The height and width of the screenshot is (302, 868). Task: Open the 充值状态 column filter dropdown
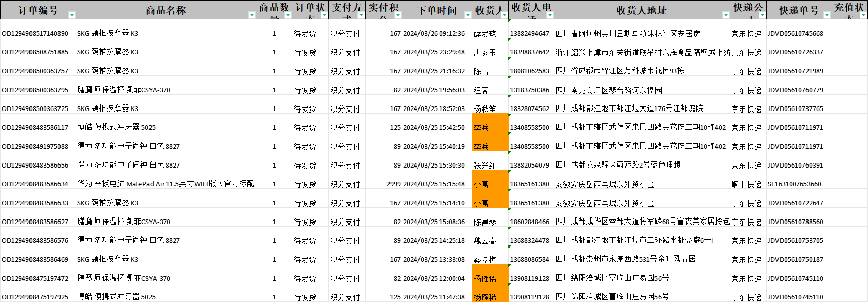pyautogui.click(x=863, y=15)
